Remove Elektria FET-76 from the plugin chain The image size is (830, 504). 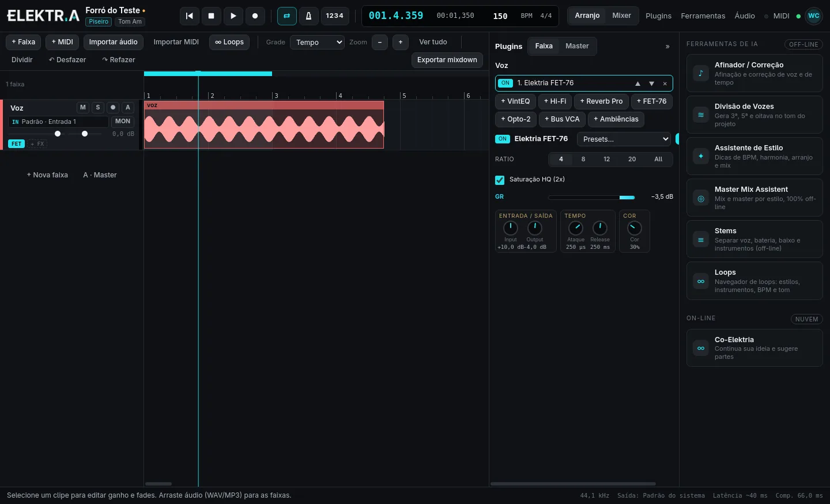coord(665,84)
